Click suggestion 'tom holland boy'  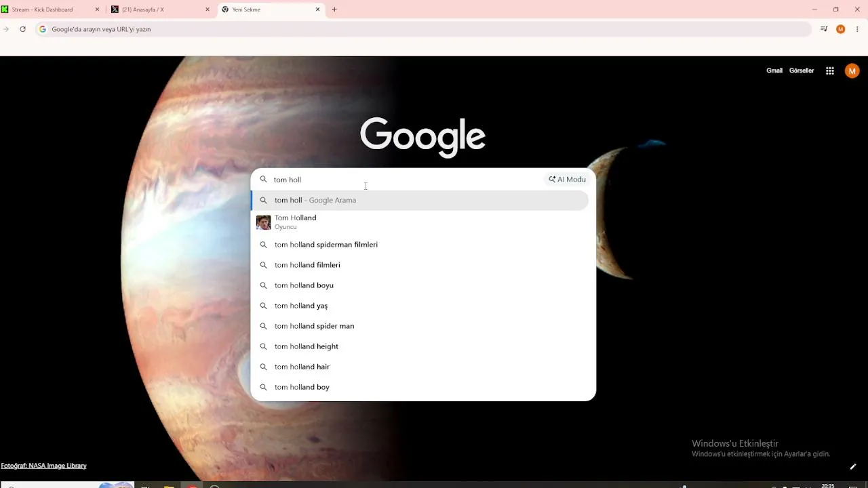[x=420, y=387]
